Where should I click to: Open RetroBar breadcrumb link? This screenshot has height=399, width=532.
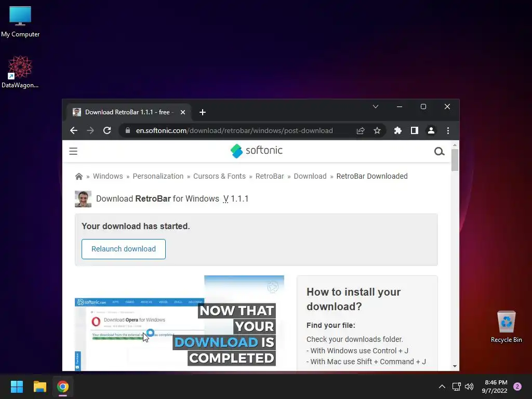point(270,177)
